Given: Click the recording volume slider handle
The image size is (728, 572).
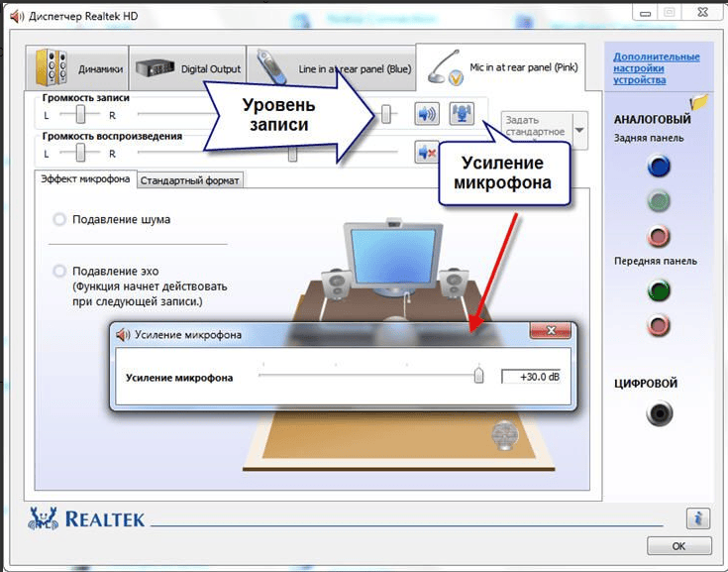Looking at the screenshot, I should click(386, 114).
